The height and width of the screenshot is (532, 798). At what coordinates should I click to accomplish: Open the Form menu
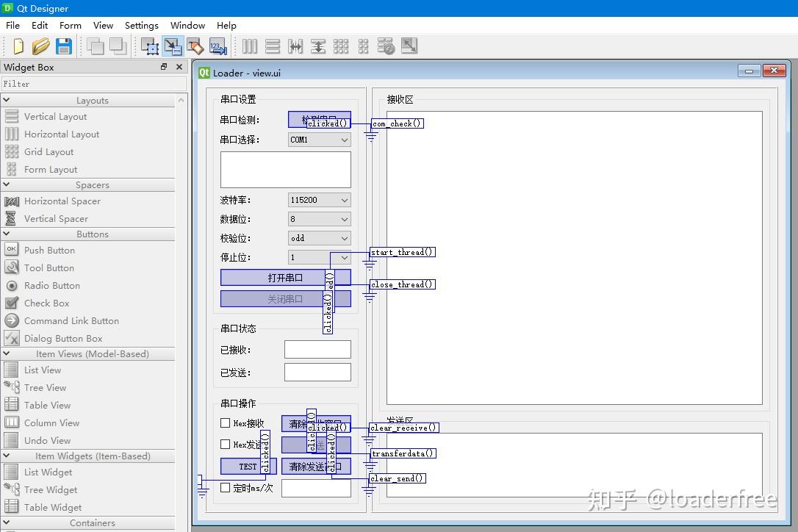click(x=70, y=25)
